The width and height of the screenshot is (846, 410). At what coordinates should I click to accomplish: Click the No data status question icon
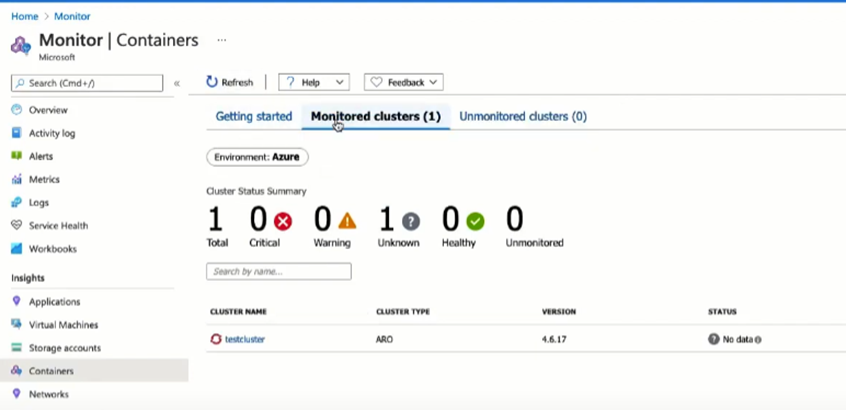714,339
